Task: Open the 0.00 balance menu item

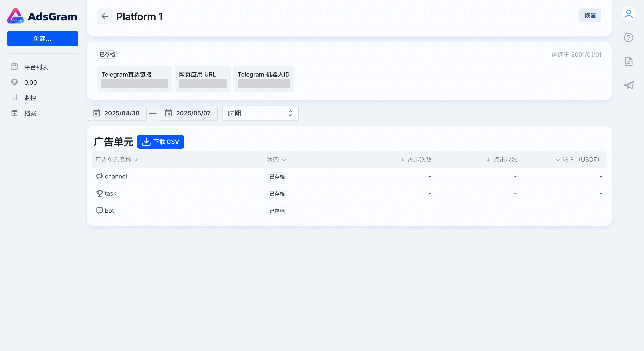Action: [x=30, y=82]
